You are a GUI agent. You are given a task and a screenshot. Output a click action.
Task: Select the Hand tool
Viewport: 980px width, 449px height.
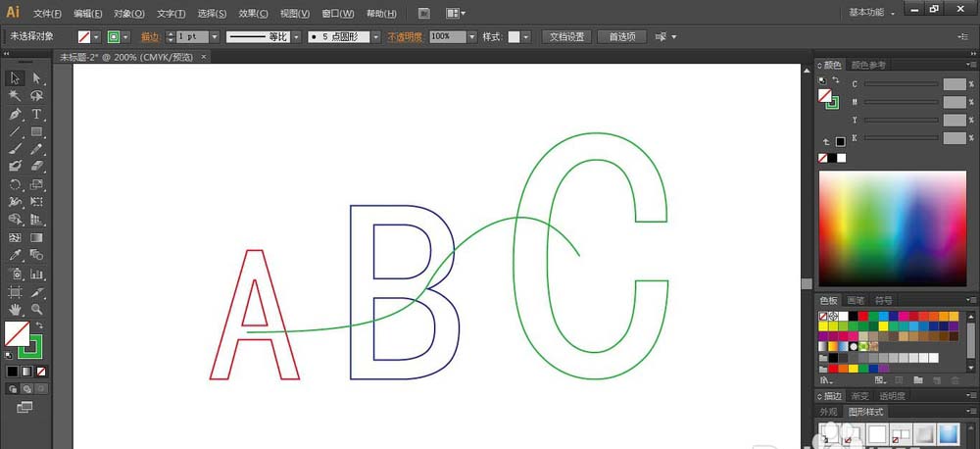point(15,310)
